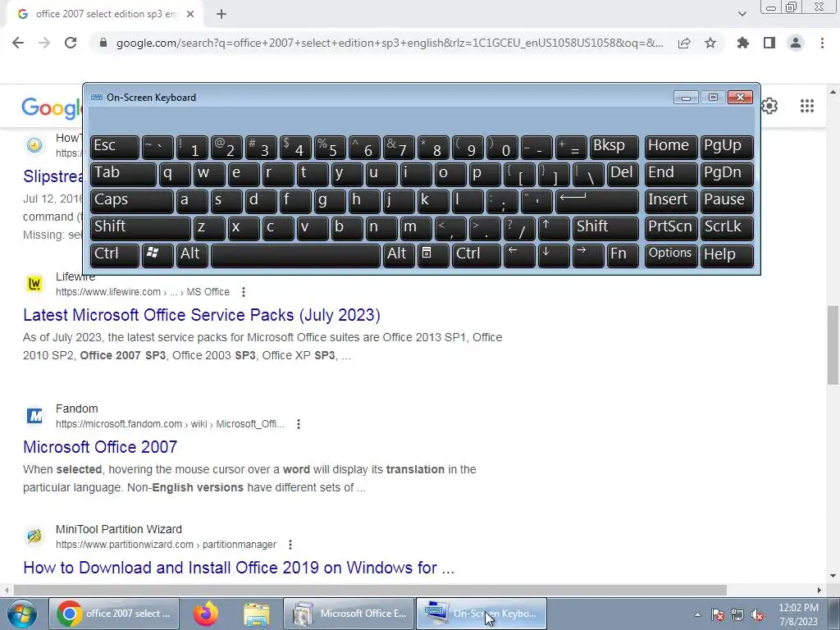Screen dimensions: 840x630
Task: Bookmark this page with star icon
Action: 710,43
